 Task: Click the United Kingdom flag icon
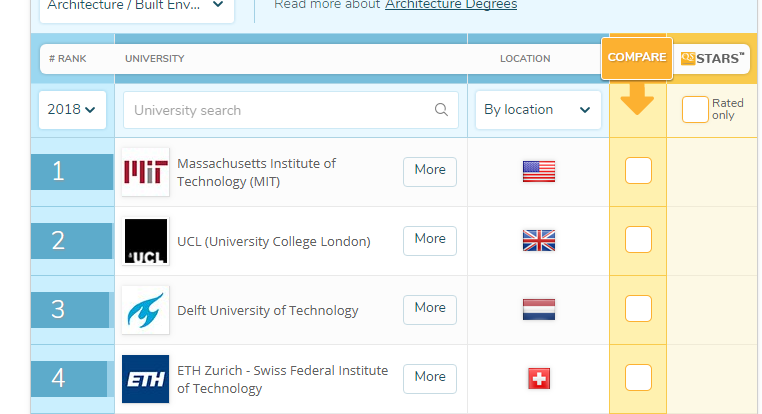(x=538, y=241)
